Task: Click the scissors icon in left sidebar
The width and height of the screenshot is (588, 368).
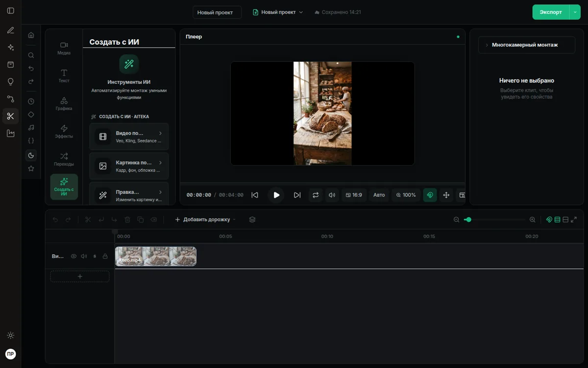Action: [10, 116]
